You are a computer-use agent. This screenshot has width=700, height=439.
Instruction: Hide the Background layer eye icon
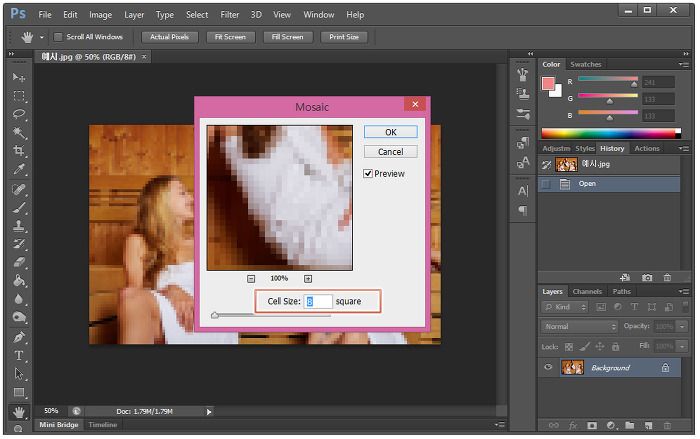[x=548, y=367]
